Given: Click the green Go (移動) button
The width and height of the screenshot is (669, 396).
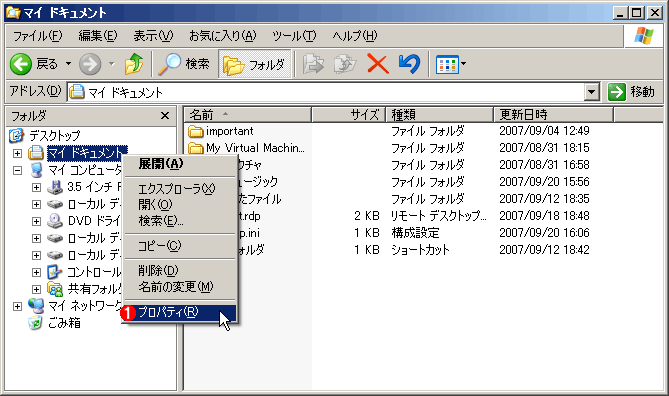Looking at the screenshot, I should click(x=631, y=92).
